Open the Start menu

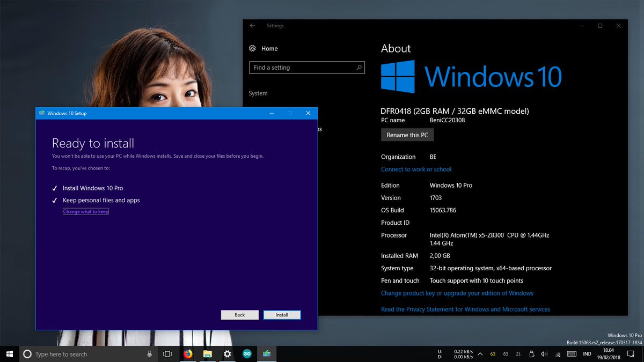pos(10,354)
